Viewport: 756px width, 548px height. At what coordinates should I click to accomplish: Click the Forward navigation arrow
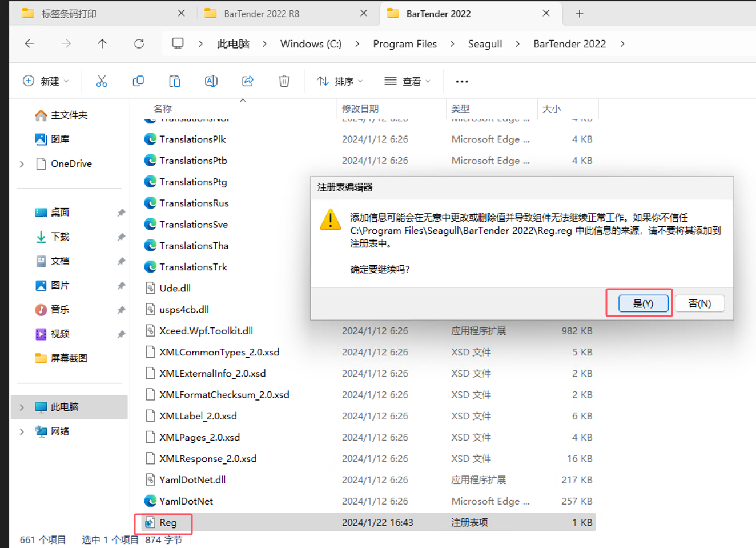(66, 43)
